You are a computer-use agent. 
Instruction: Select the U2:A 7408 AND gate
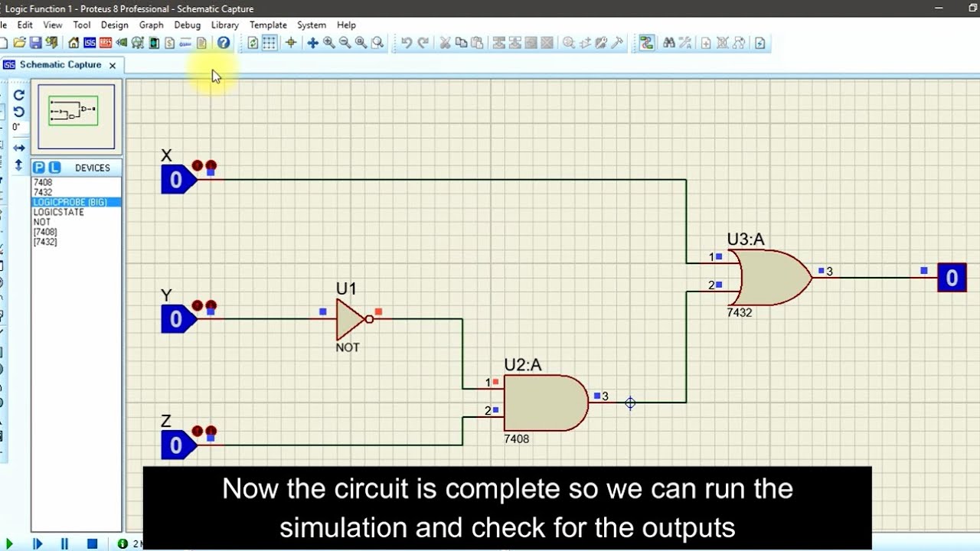[545, 403]
